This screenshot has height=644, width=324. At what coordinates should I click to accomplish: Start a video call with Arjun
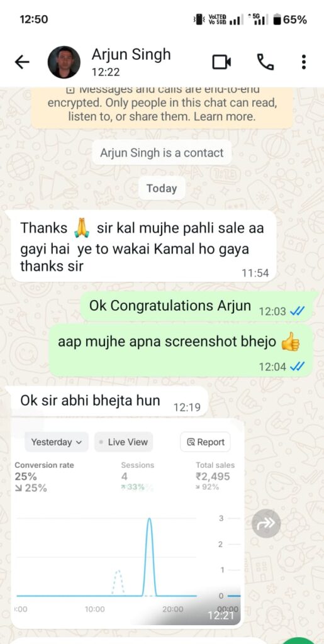coord(221,62)
